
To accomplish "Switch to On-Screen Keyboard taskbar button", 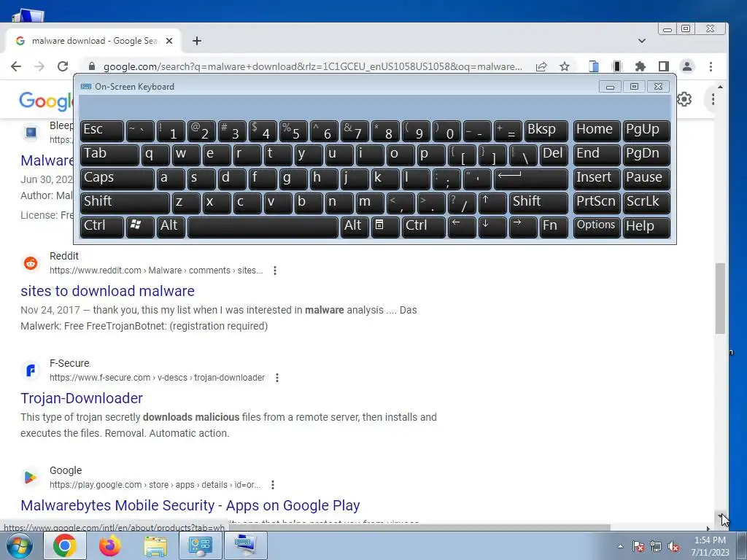I will tap(246, 545).
